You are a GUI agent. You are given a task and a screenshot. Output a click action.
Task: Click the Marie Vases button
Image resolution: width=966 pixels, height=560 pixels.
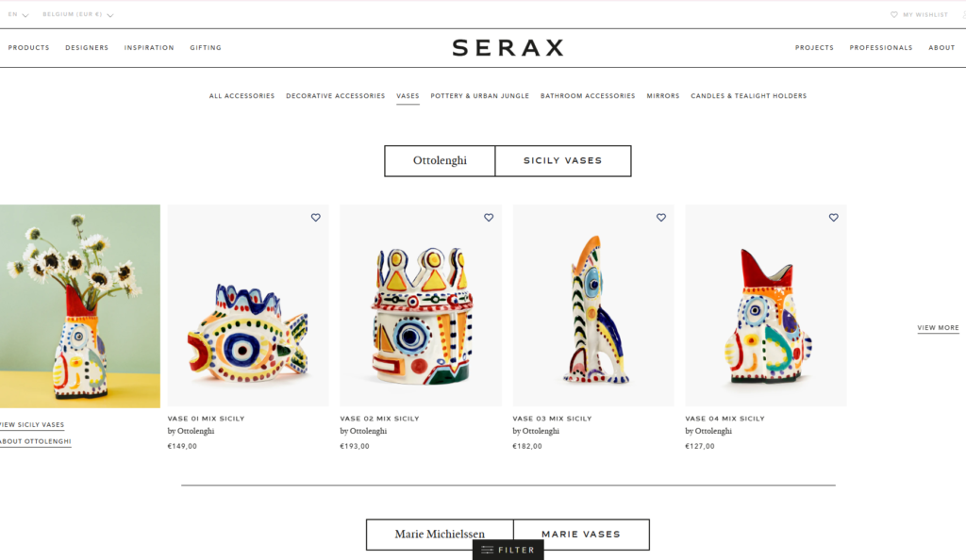[x=581, y=535]
